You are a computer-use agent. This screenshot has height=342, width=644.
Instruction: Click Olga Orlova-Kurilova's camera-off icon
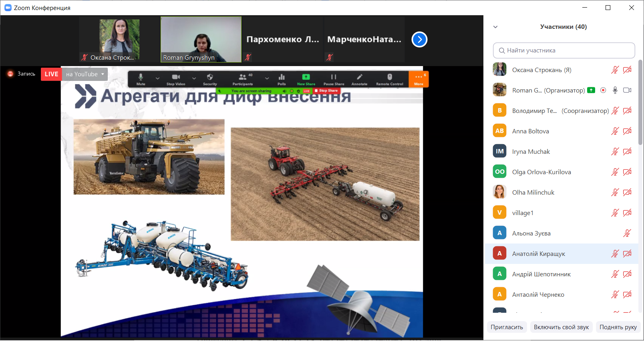click(x=627, y=172)
